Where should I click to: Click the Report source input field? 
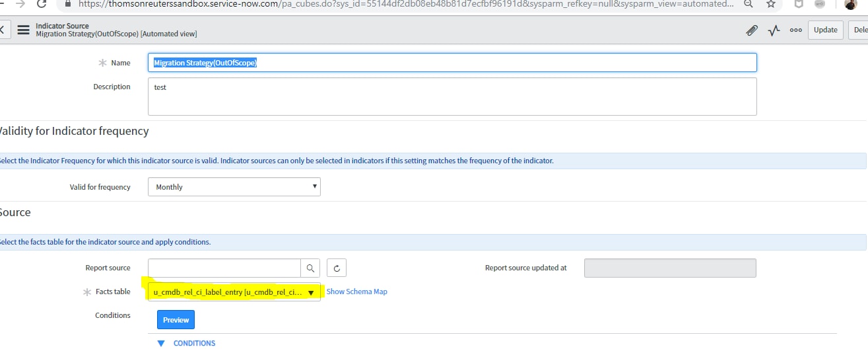(x=224, y=268)
